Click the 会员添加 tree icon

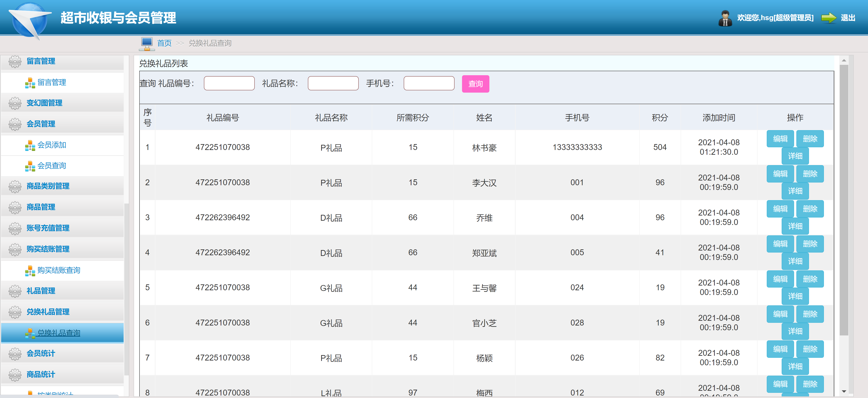30,145
